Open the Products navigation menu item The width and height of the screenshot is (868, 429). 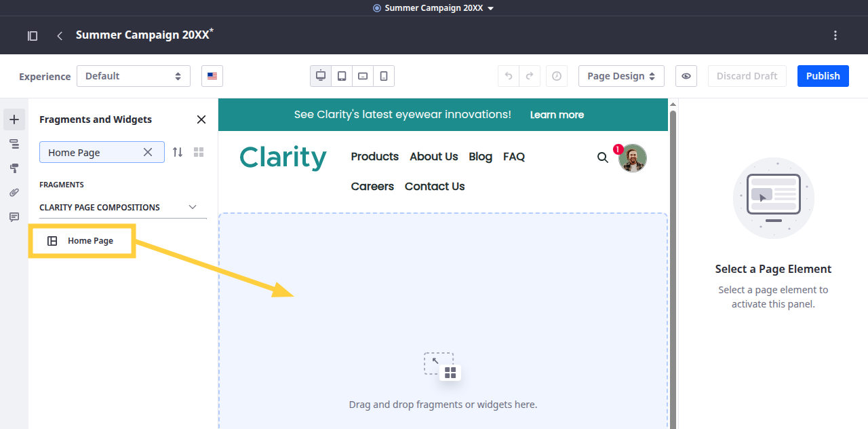point(374,156)
